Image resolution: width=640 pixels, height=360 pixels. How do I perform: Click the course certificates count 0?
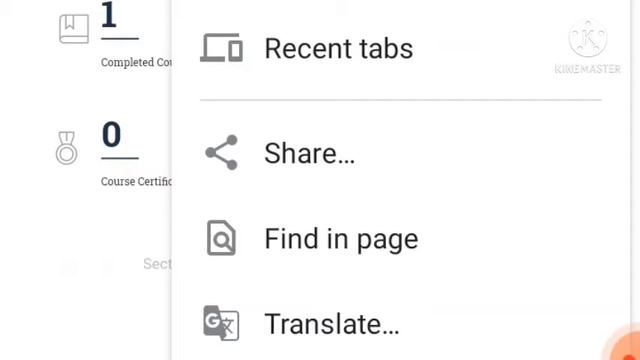click(x=111, y=134)
